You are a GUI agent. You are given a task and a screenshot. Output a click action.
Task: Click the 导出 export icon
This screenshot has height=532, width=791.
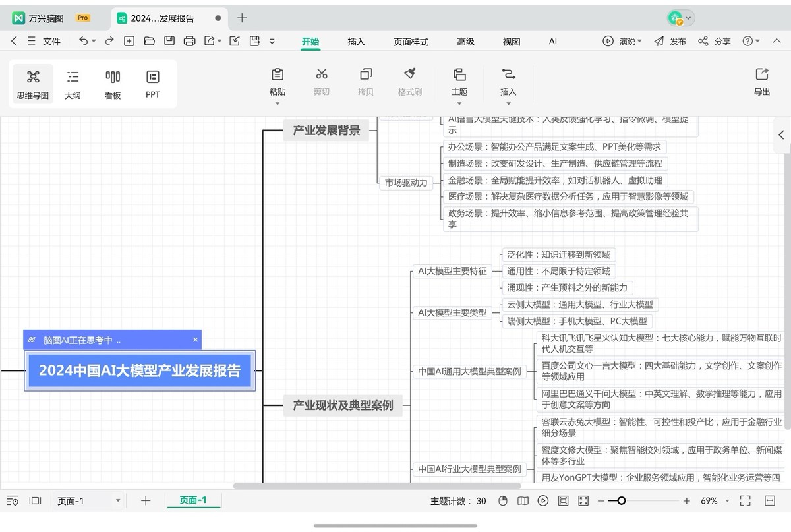point(762,74)
